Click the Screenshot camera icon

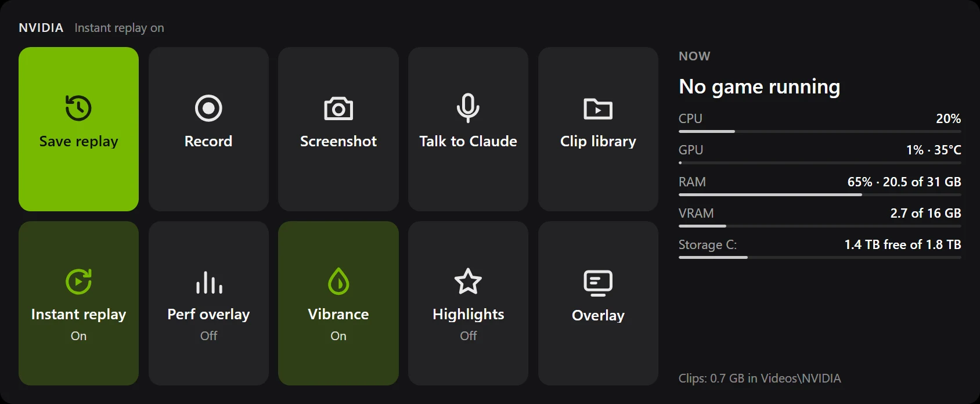click(x=338, y=109)
